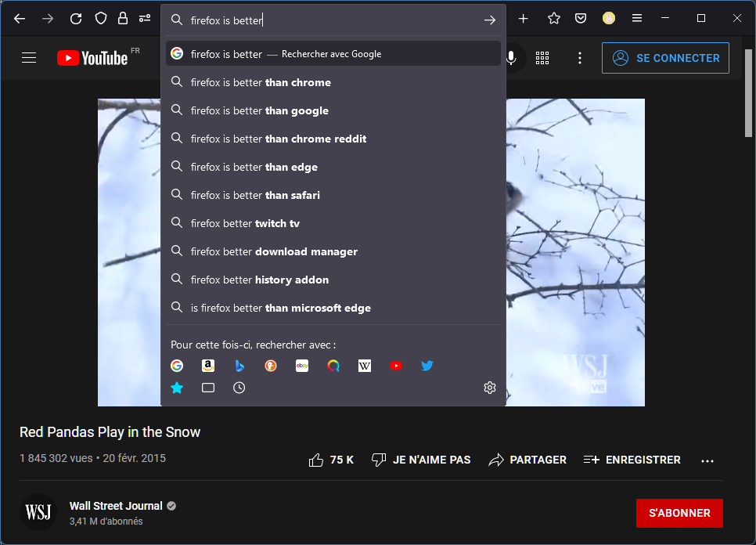Click the Save to Pocket toolbar icon
Image resolution: width=756 pixels, height=545 pixels.
pyautogui.click(x=581, y=19)
